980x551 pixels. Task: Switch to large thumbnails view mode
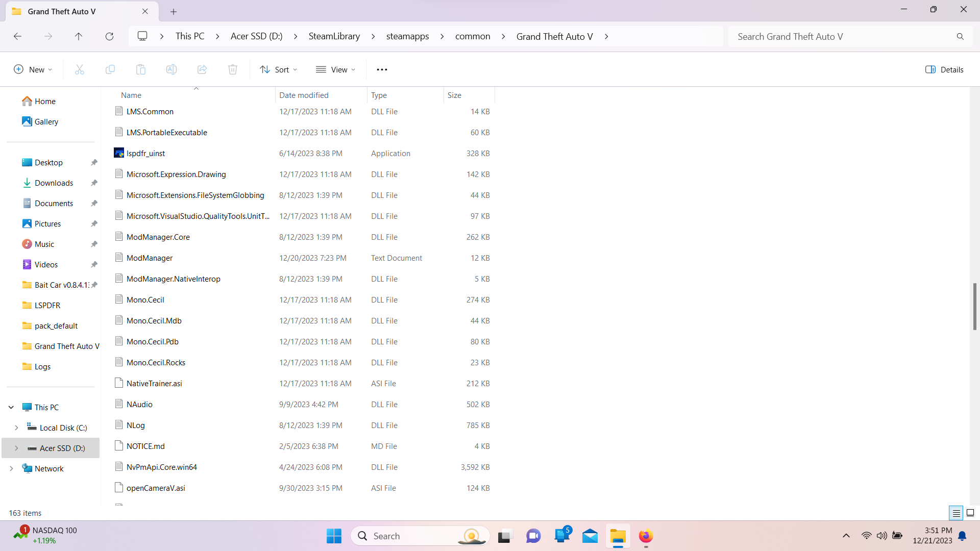click(970, 513)
